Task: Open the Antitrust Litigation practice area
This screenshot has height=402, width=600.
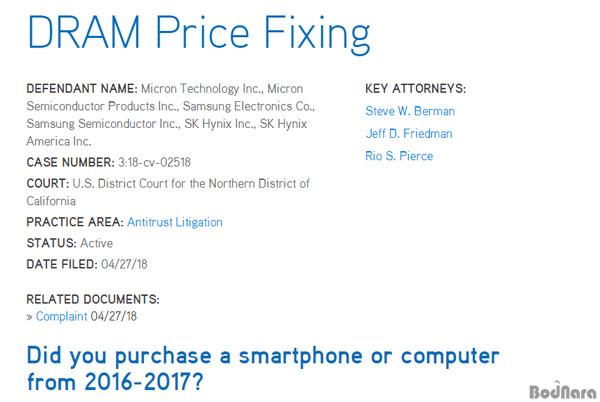Action: 175,222
